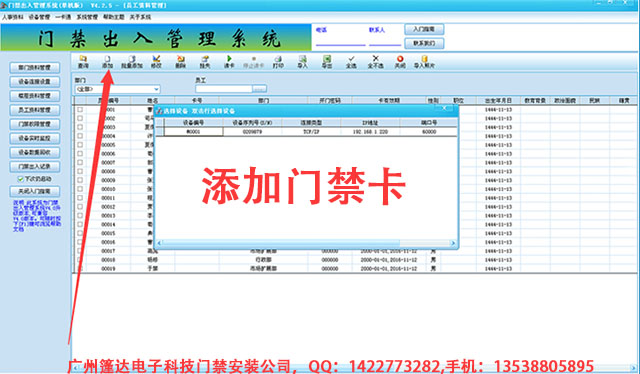
Task: Click the 打印 print toolbar icon
Action: (278, 62)
